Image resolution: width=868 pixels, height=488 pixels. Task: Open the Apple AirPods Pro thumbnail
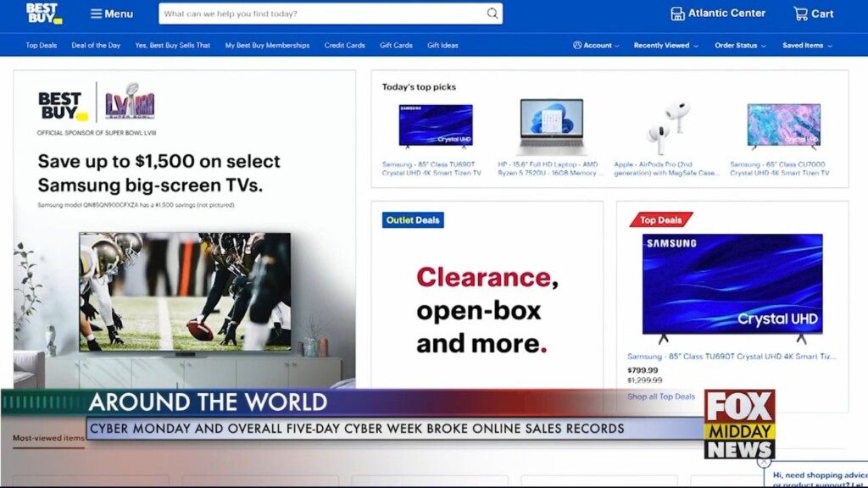668,127
